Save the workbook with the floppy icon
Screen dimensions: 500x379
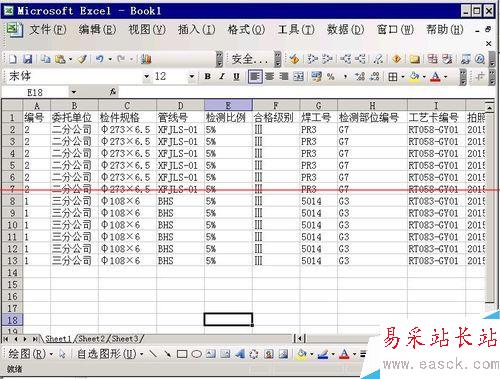[x=28, y=59]
